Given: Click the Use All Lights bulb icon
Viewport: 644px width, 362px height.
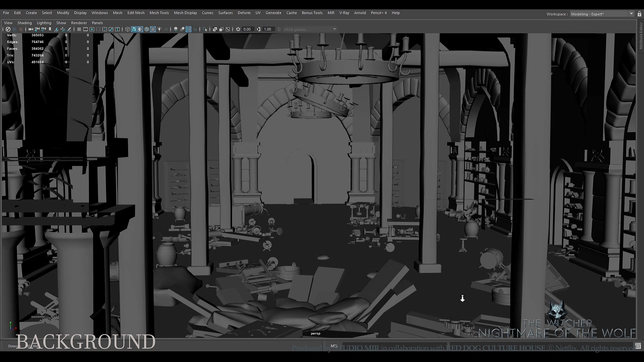Looking at the screenshot, I should [159, 29].
